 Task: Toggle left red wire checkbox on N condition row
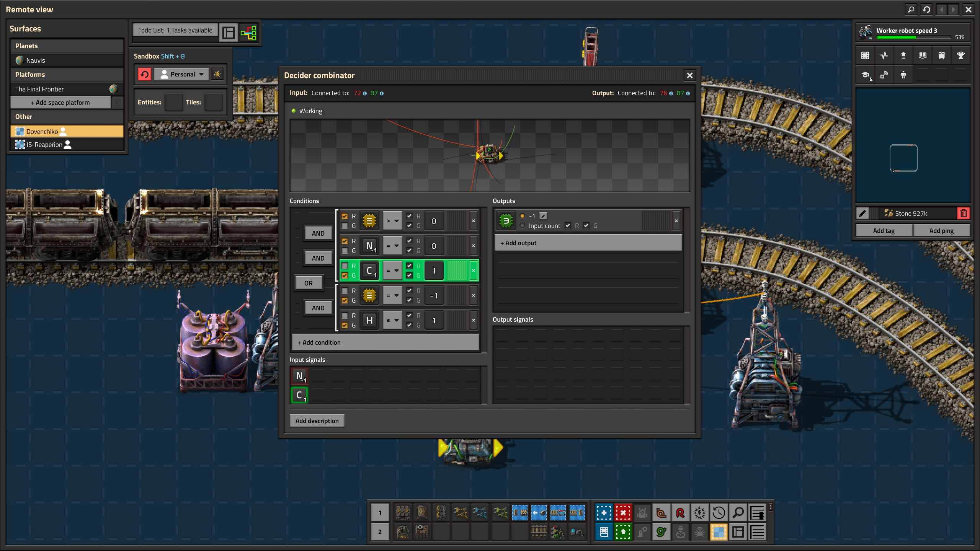[345, 241]
